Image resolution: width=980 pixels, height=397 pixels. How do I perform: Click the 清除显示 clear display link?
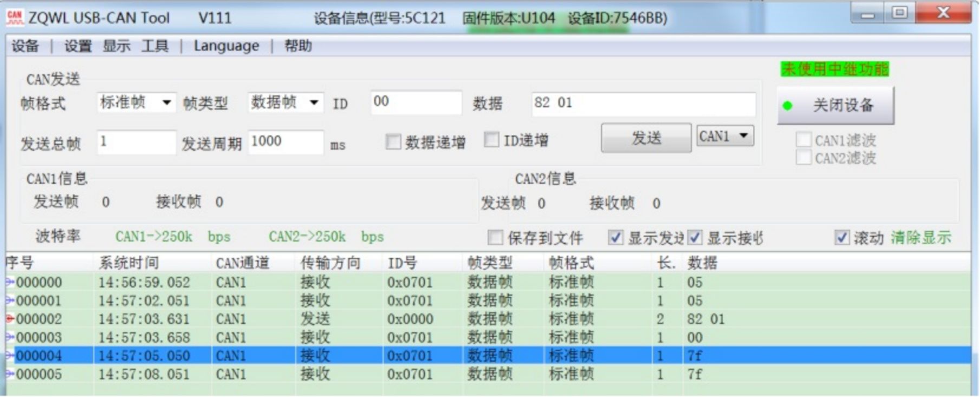(921, 237)
